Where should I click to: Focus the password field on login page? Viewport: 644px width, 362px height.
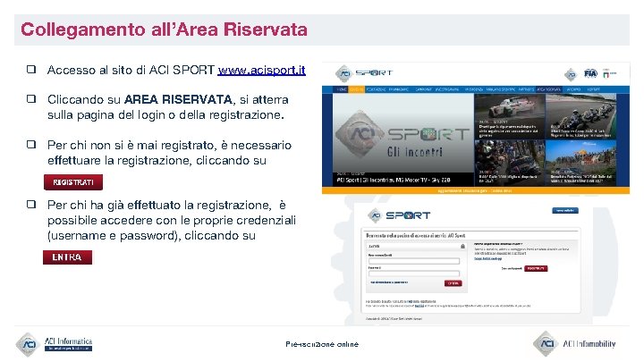pos(414,274)
